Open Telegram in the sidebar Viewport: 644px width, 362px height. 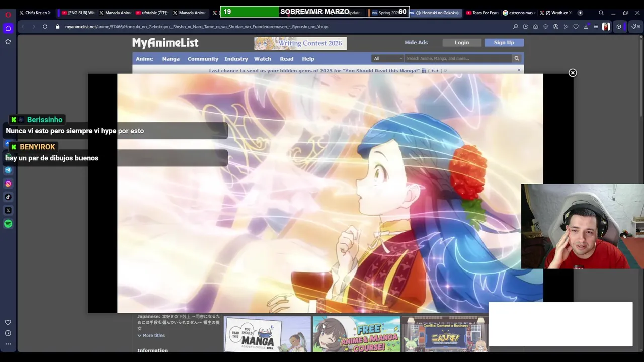[x=8, y=170]
